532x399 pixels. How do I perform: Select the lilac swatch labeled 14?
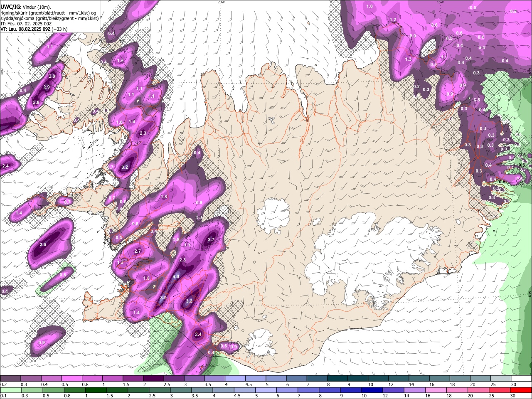414,390
